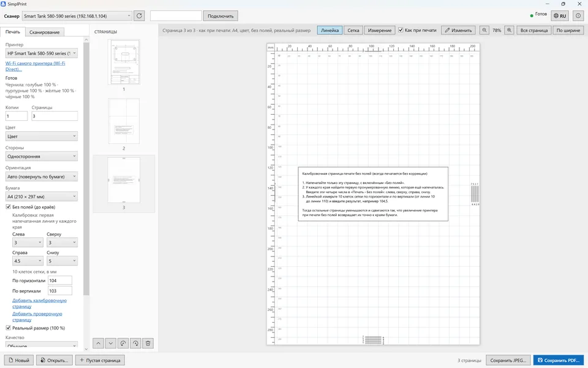Select page 2 thumbnail
The image size is (588, 368).
point(124,121)
